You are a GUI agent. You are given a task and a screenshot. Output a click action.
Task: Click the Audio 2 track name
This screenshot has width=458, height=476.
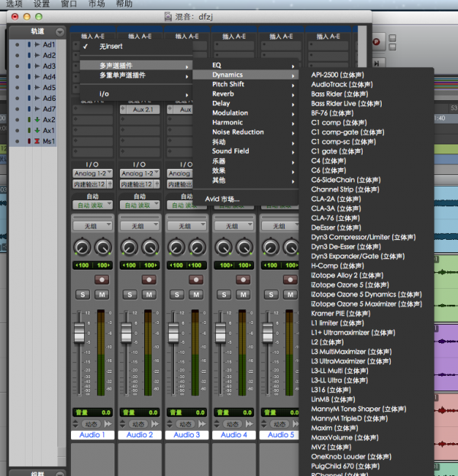coord(140,435)
